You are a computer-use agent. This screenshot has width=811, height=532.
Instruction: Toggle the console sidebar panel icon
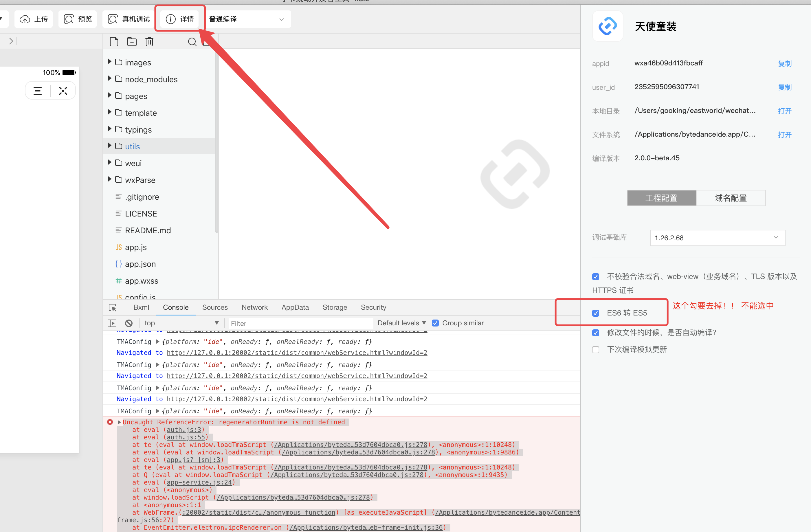(112, 323)
